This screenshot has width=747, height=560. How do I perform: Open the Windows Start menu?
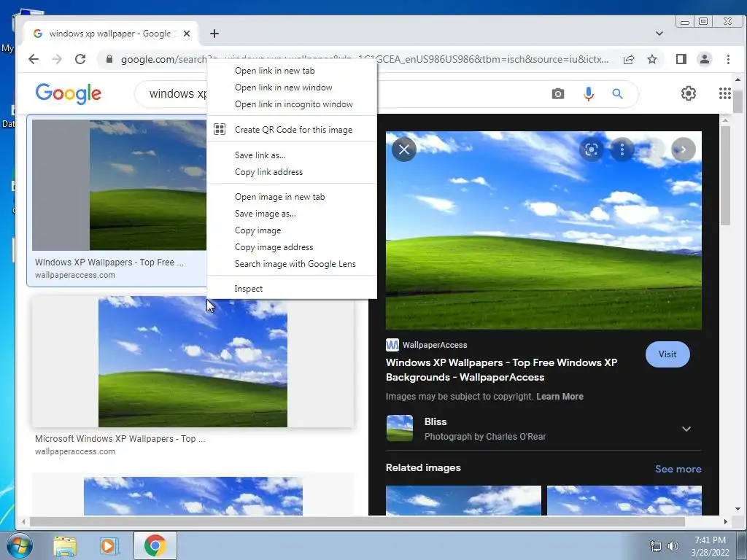pyautogui.click(x=19, y=545)
